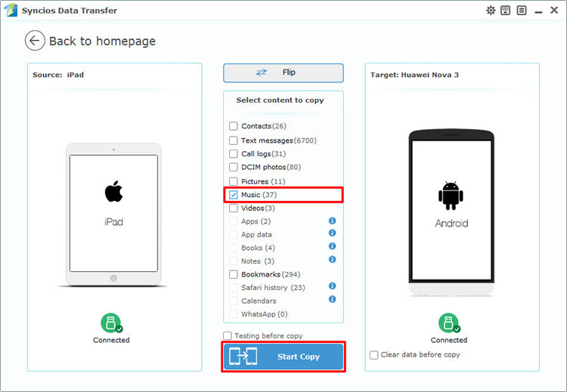Image resolution: width=567 pixels, height=392 pixels.
Task: Click the save icon in the title bar
Action: 506,11
